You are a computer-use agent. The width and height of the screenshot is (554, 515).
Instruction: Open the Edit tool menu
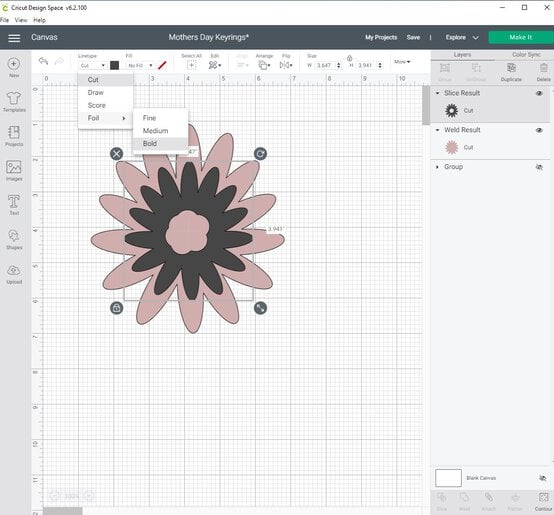[214, 65]
